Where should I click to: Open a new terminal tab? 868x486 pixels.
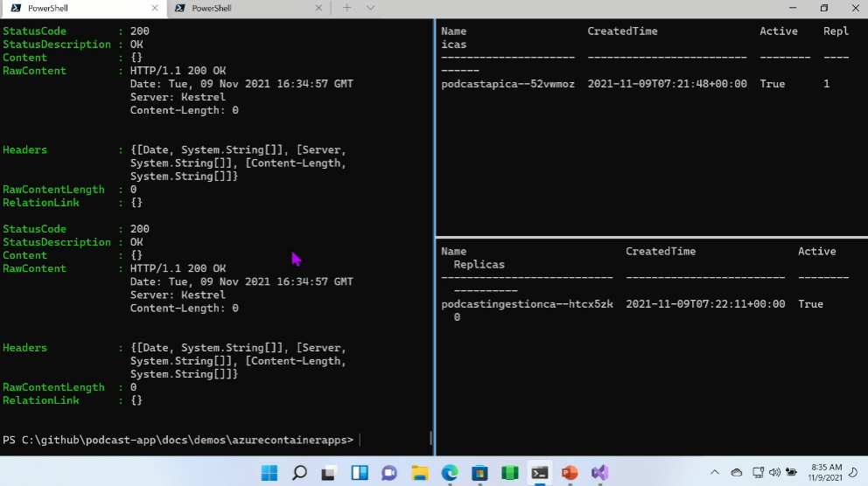pyautogui.click(x=346, y=8)
